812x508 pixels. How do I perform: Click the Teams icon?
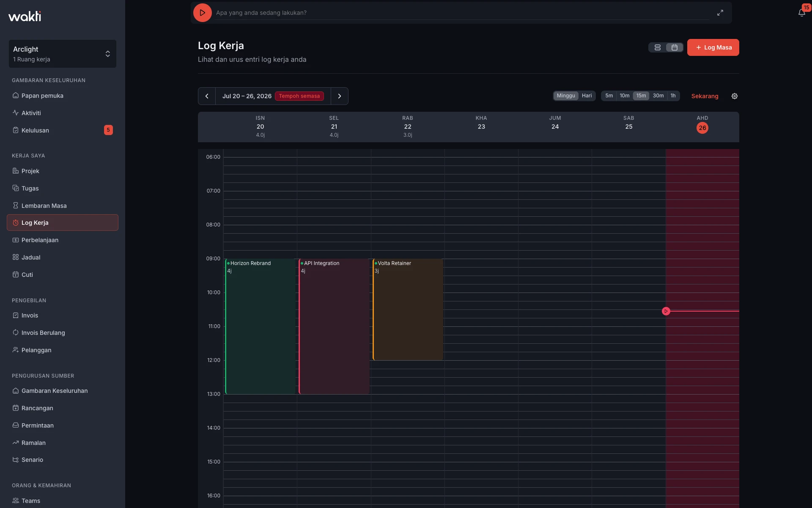[x=16, y=501]
